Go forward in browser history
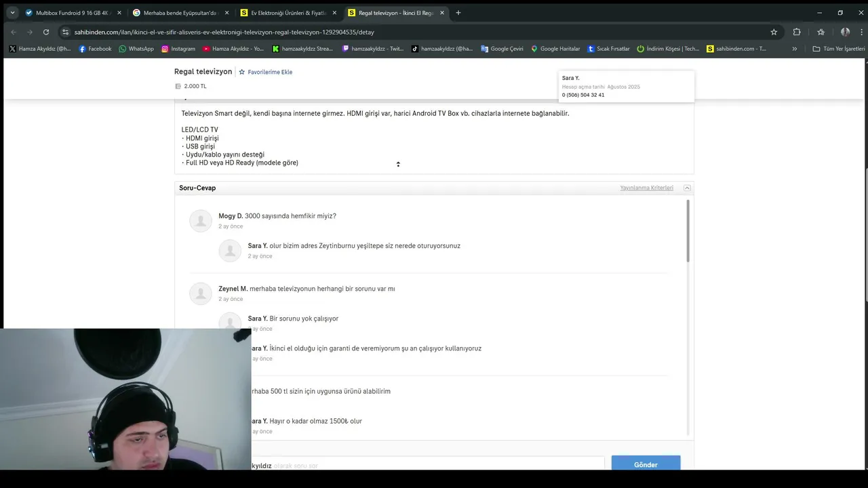The width and height of the screenshot is (868, 488). 30,32
